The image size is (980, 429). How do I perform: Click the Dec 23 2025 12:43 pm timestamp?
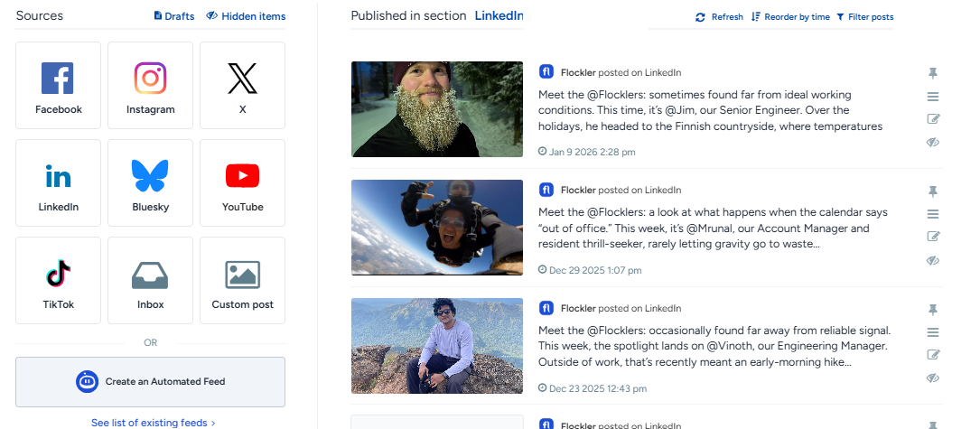[x=593, y=388]
